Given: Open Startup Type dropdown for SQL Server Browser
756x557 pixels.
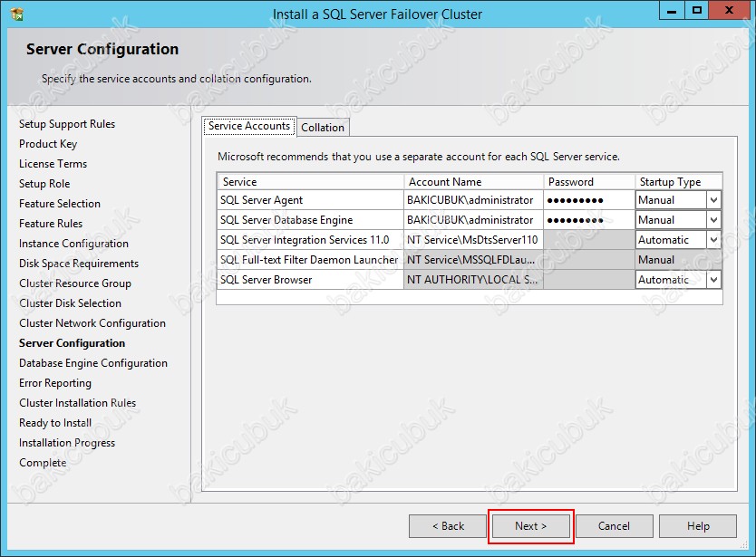Looking at the screenshot, I should [x=713, y=280].
